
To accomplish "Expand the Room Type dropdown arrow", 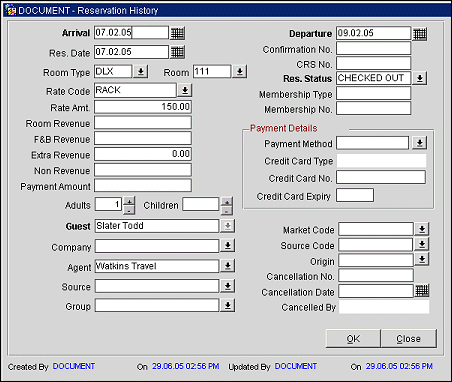I will 141,72.
